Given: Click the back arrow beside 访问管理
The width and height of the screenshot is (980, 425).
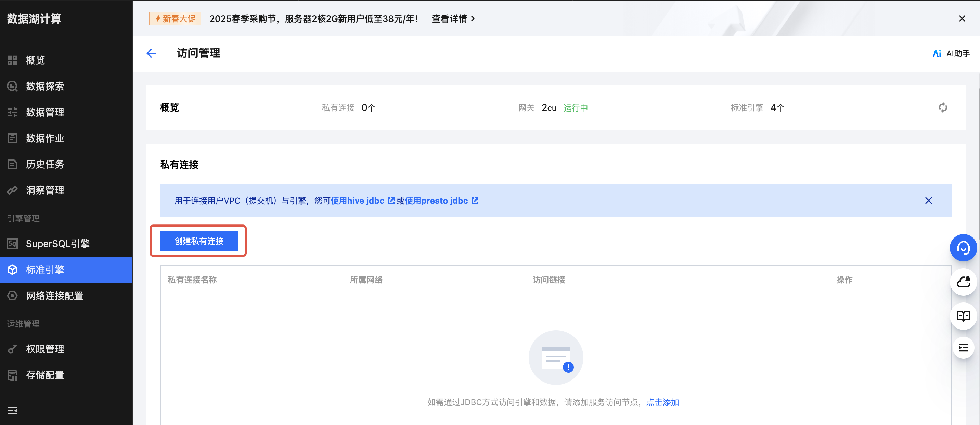Looking at the screenshot, I should [151, 53].
